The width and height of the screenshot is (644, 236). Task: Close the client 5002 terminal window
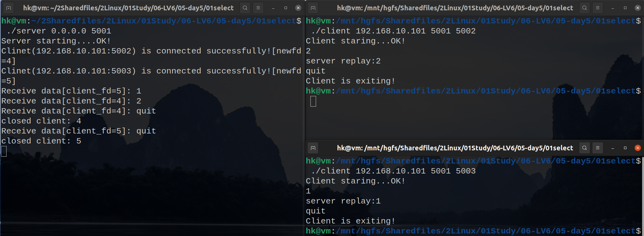[638, 8]
